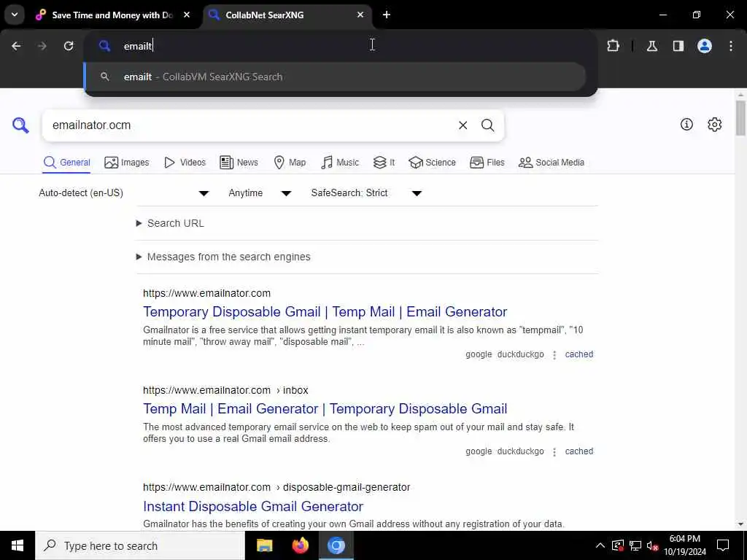Launch Firefox from the taskbar
This screenshot has height=560, width=747.
click(300, 545)
